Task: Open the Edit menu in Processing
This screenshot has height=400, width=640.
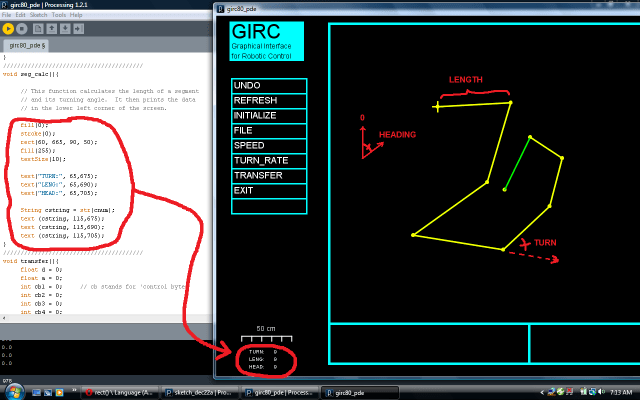Action: (20, 15)
